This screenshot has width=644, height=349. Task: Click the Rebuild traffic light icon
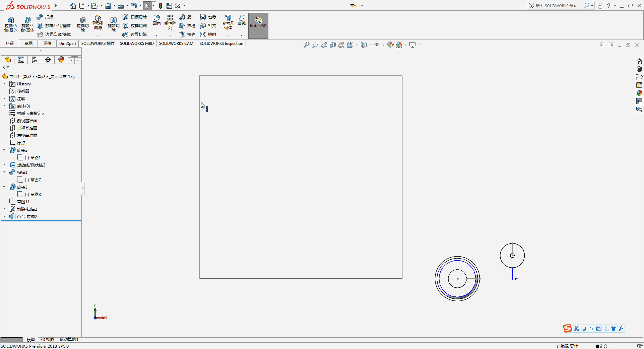[x=160, y=6]
